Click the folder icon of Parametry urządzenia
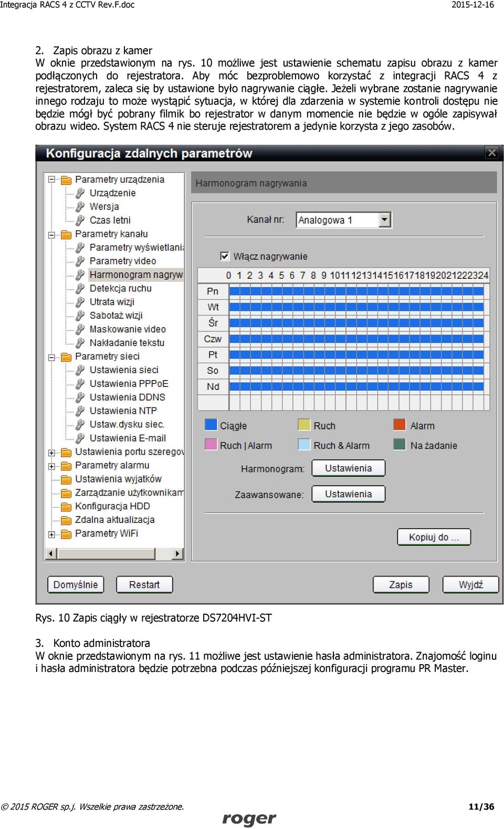Screen dimensions: 504x829 66,180
